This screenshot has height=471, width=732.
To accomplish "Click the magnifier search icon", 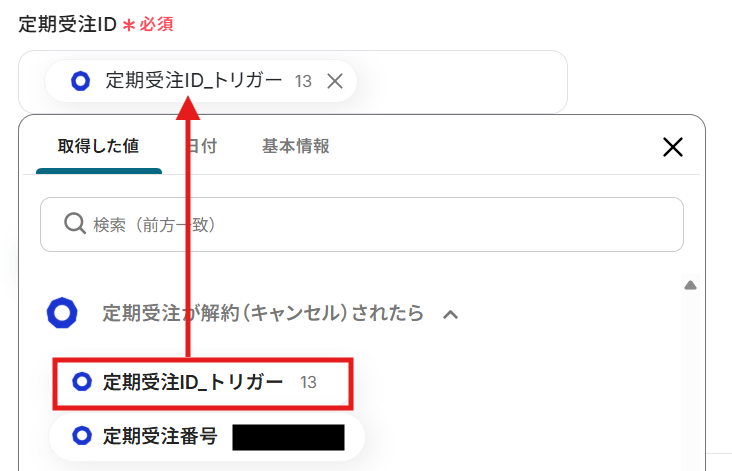I will 74,224.
